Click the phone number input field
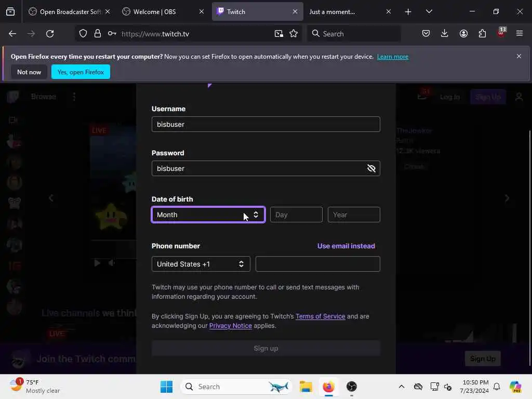The image size is (532, 399). [x=317, y=264]
